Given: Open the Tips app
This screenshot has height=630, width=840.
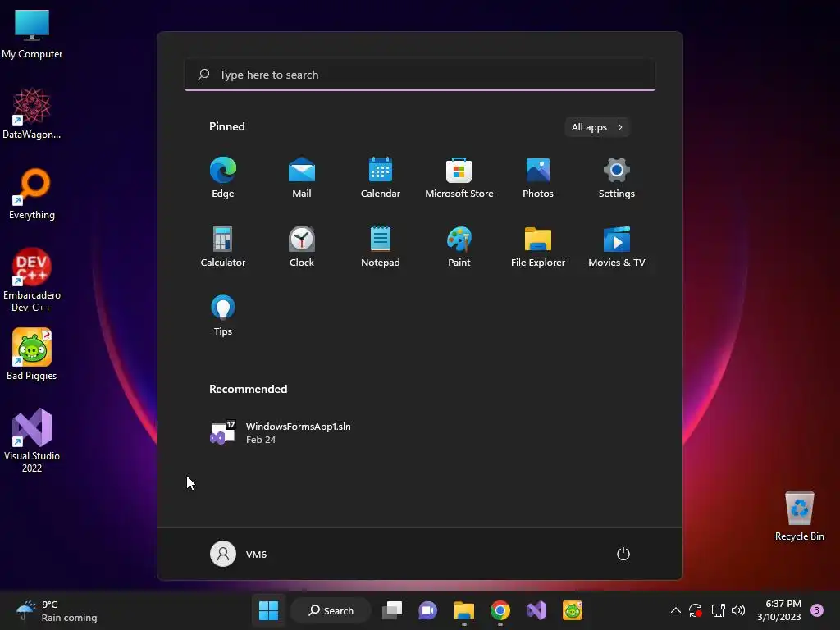Looking at the screenshot, I should (223, 316).
